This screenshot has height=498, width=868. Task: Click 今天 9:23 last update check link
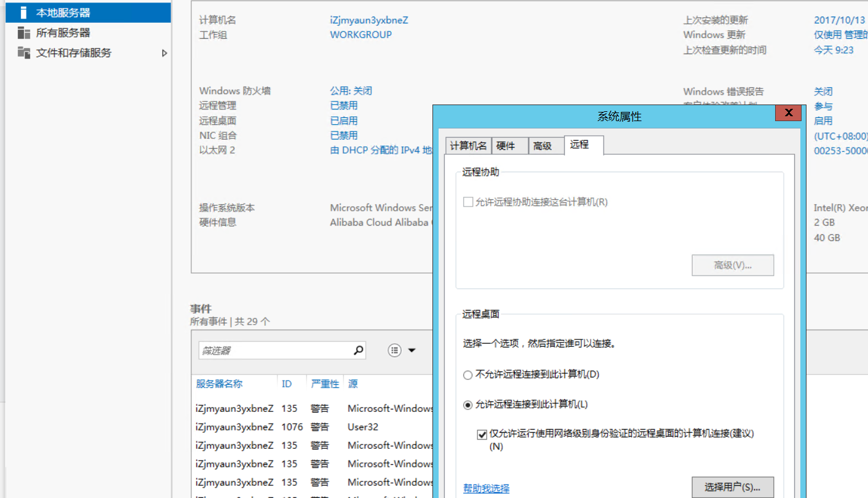coord(834,50)
